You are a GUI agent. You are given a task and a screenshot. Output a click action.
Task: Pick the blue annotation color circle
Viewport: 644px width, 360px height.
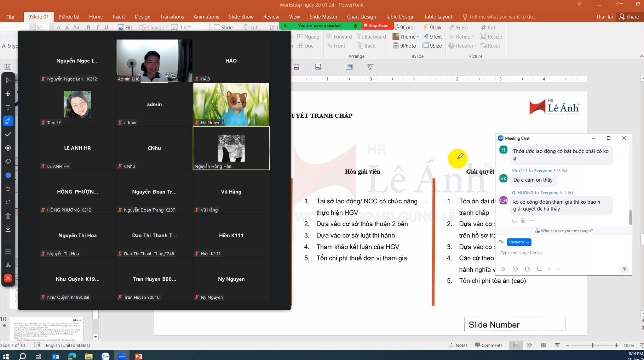coord(8,175)
